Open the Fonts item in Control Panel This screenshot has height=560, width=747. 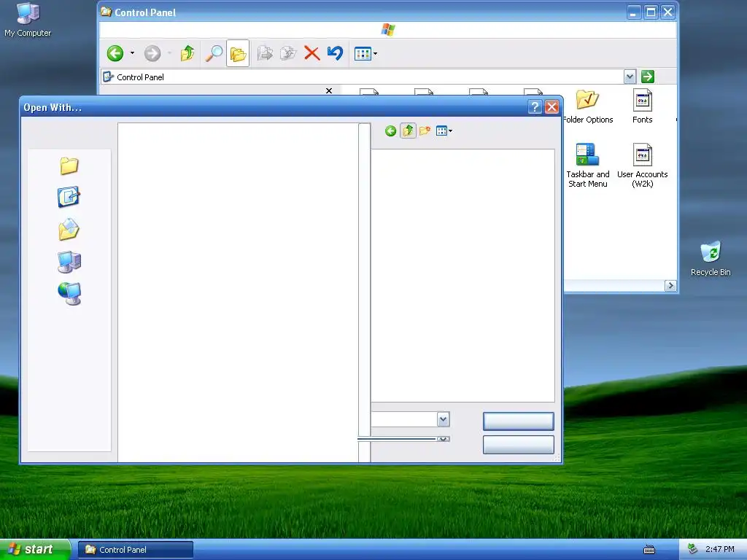coord(642,106)
